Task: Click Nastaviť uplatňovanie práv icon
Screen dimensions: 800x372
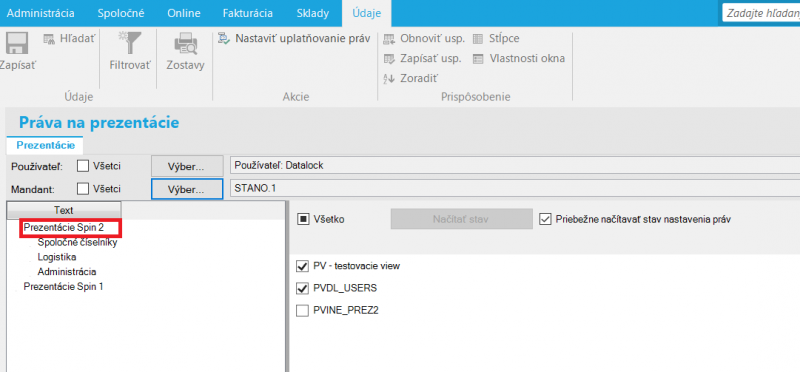Action: [x=224, y=39]
